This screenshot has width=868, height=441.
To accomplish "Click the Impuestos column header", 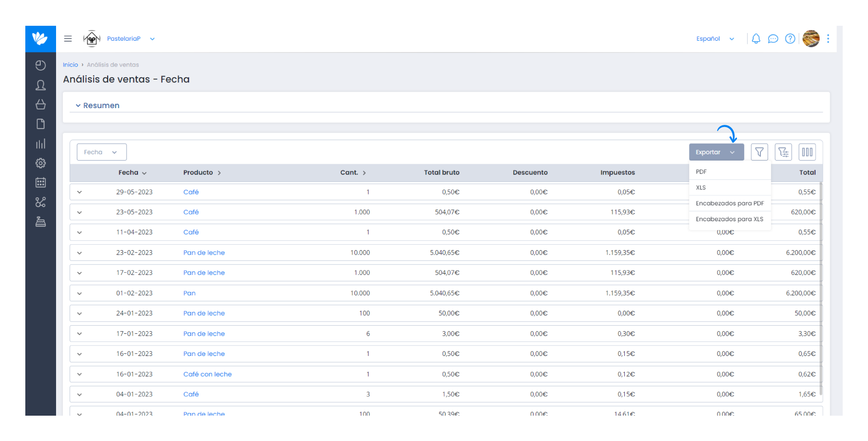I will 618,172.
